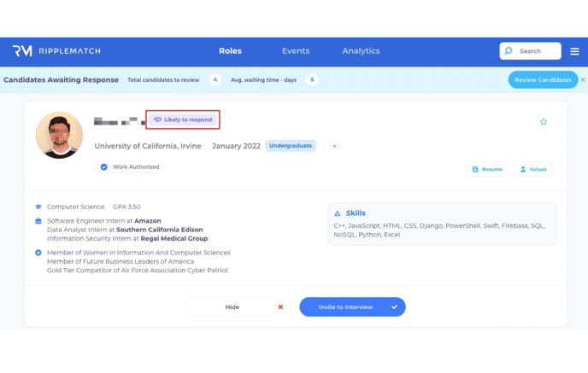This screenshot has width=588, height=373.
Task: Click the RippleMatch logo
Action: pos(56,51)
